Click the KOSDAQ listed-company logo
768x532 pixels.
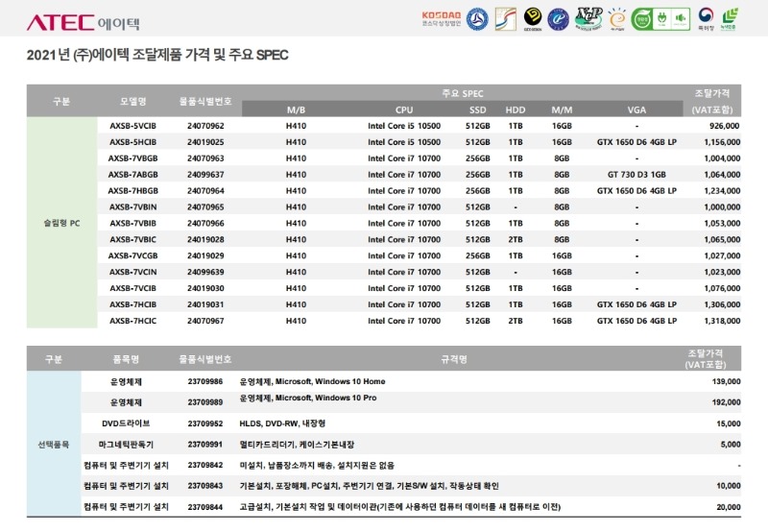tap(442, 19)
